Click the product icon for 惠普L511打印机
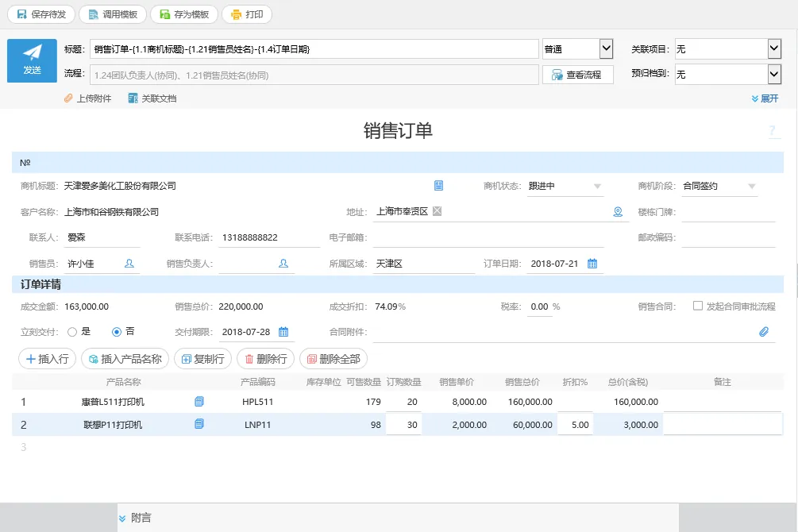Screen dimensions: 798x532 pyautogui.click(x=199, y=402)
